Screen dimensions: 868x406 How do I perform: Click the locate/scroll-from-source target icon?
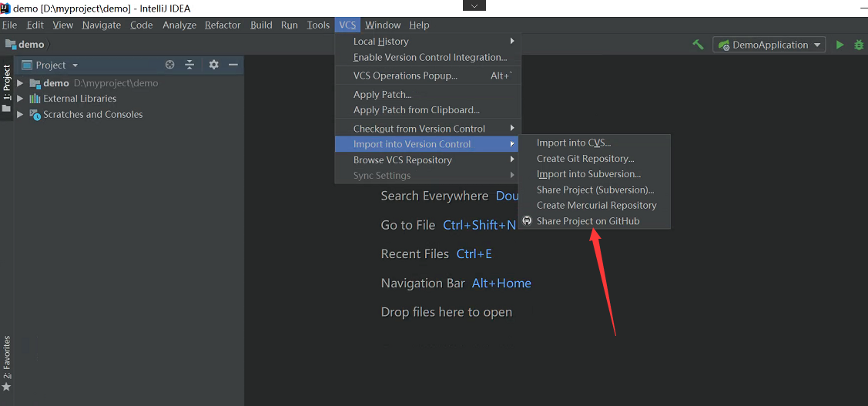(x=170, y=65)
